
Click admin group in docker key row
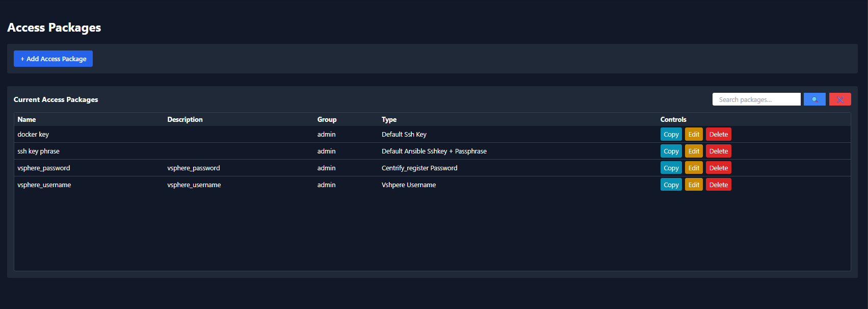326,134
